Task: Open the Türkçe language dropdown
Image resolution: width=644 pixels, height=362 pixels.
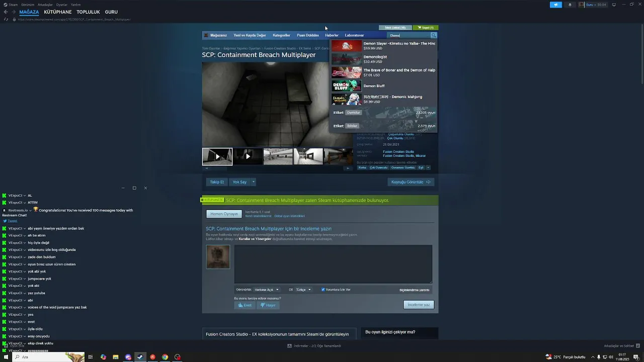Action: (x=303, y=290)
